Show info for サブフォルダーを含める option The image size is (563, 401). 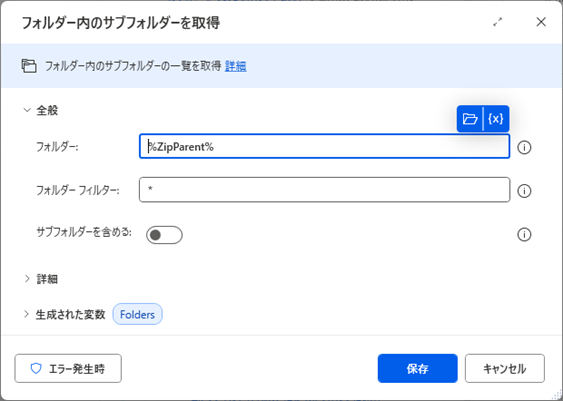point(524,234)
